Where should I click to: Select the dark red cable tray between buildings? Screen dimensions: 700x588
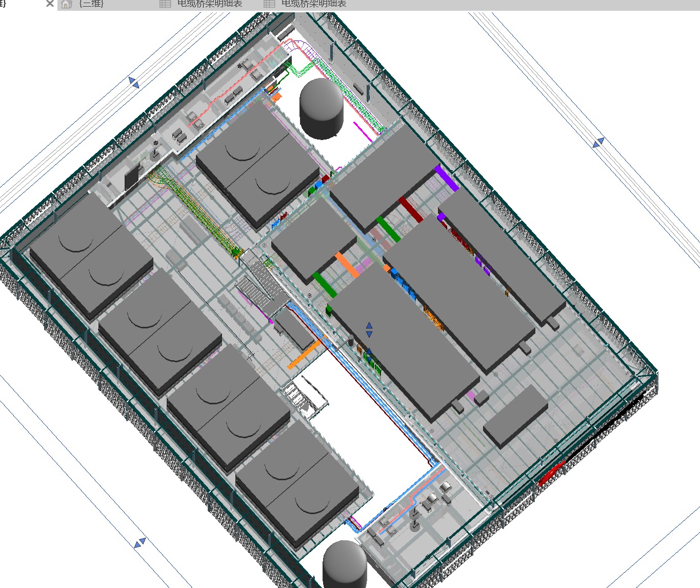coord(411,210)
